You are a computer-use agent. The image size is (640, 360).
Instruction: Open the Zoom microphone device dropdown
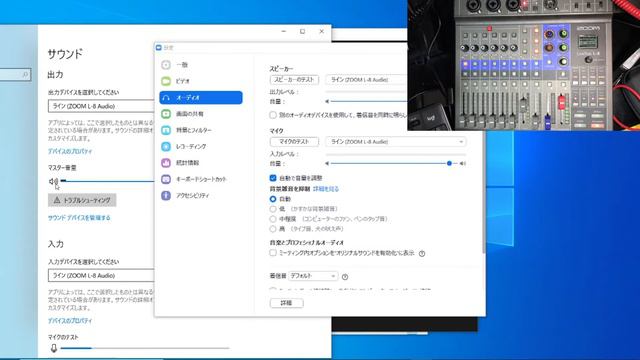(x=396, y=142)
